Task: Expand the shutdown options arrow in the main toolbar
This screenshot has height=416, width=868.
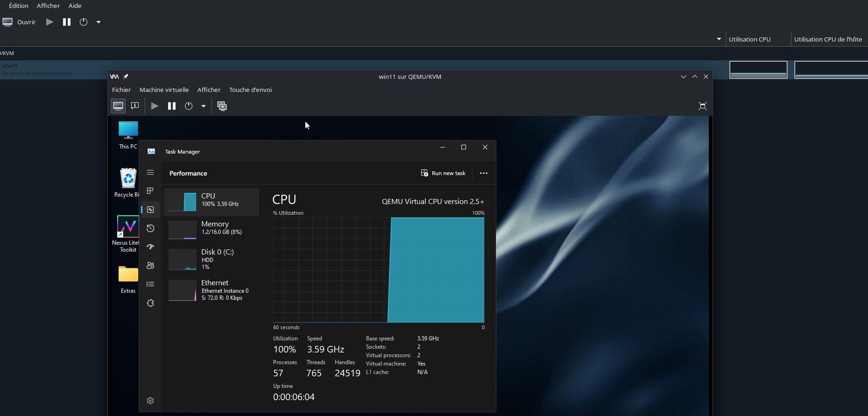Action: [99, 22]
